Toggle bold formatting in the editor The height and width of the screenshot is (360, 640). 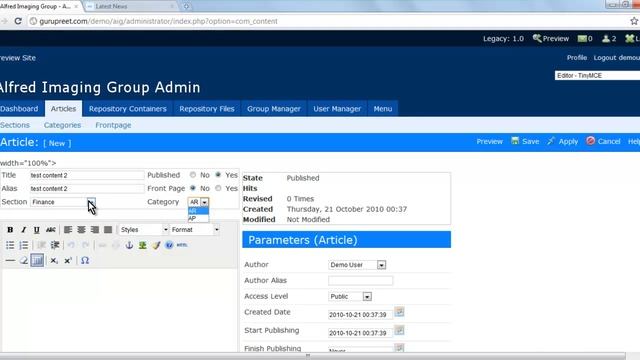[10, 230]
